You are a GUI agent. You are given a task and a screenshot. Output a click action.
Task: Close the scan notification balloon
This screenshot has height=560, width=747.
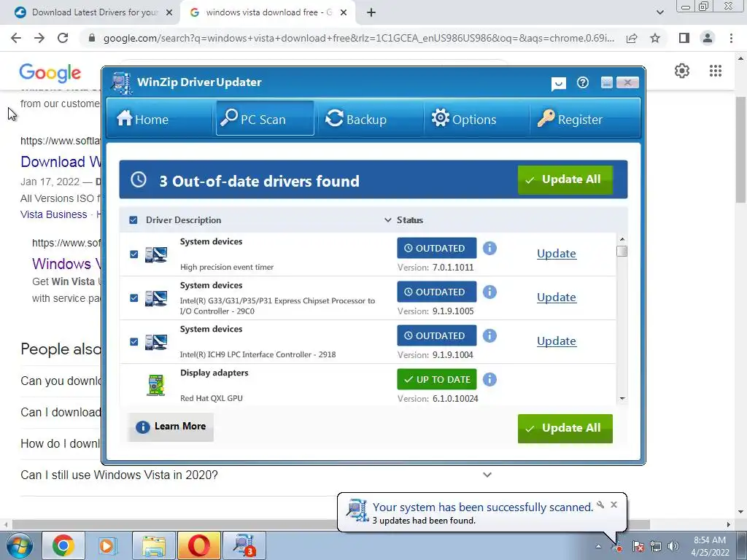click(614, 505)
